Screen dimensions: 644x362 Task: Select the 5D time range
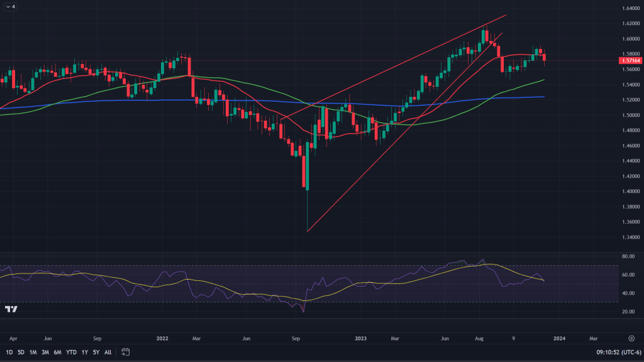21,352
